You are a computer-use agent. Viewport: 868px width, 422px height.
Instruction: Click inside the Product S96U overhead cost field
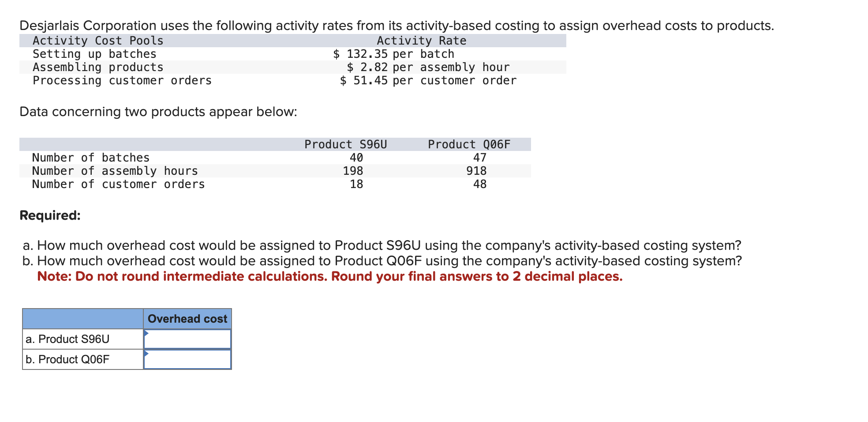[x=187, y=339]
